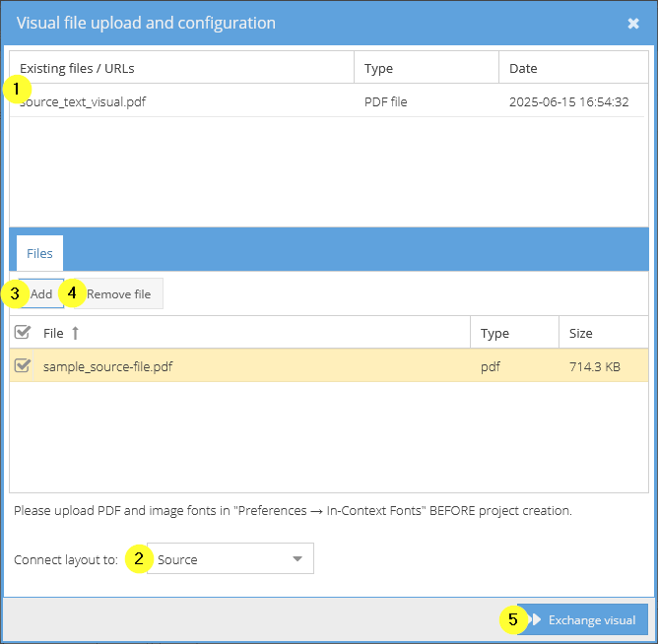Click the Remove file button

tap(118, 294)
